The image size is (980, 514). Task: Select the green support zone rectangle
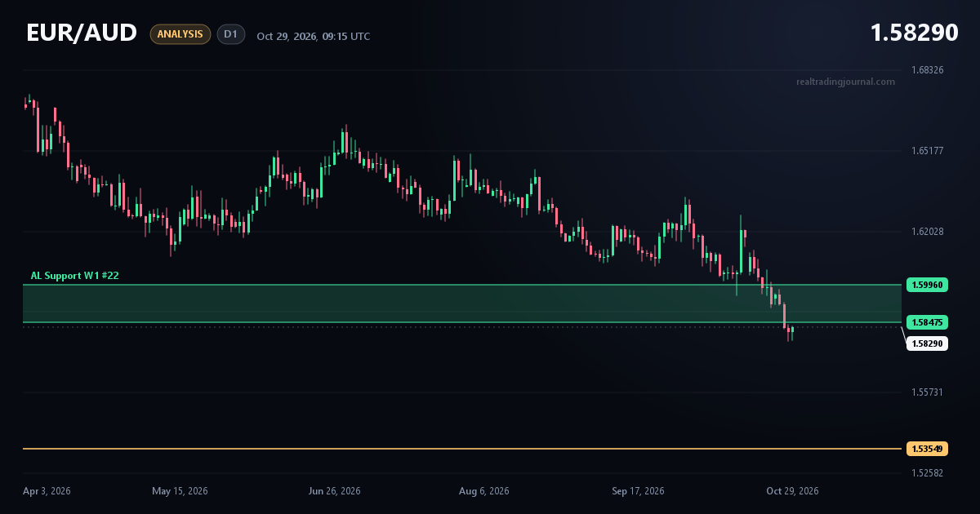[x=462, y=304]
